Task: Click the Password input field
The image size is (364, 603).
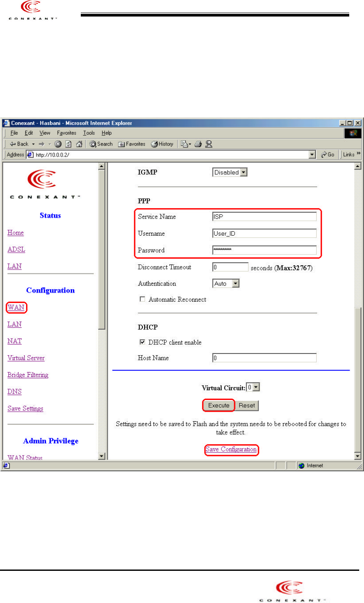Action: coord(264,250)
